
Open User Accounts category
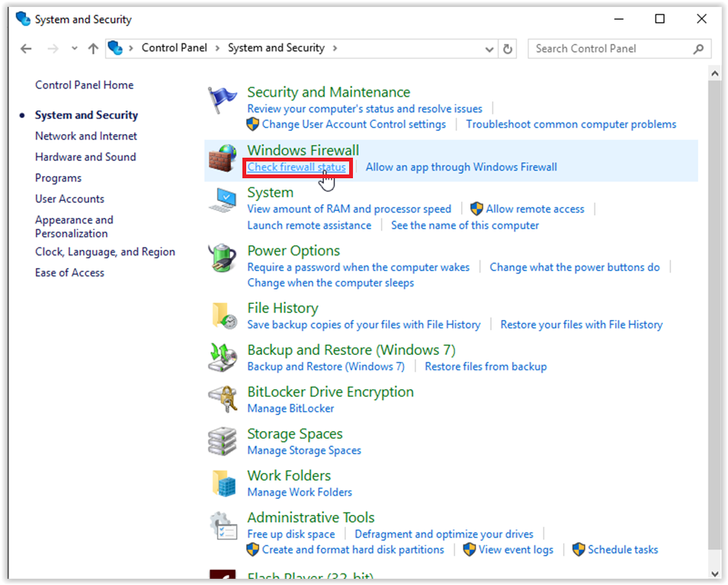pos(69,199)
